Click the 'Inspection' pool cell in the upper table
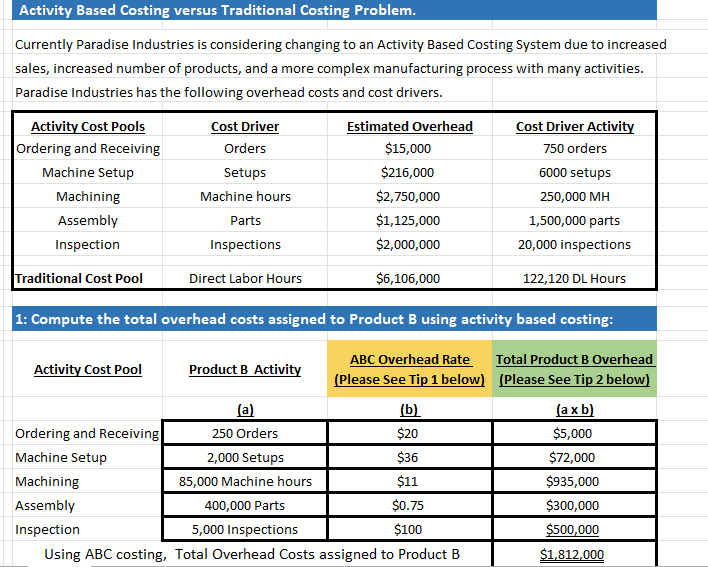The image size is (708, 567). tap(88, 244)
